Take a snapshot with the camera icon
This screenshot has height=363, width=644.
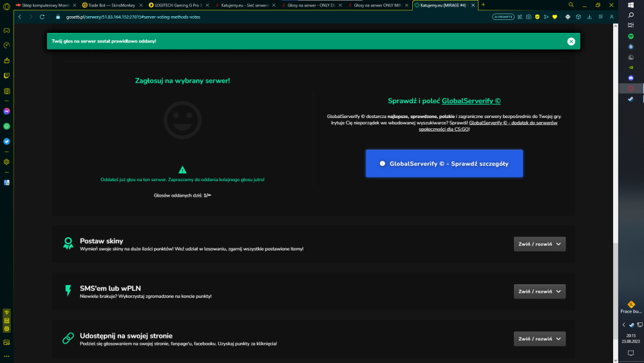tap(529, 17)
